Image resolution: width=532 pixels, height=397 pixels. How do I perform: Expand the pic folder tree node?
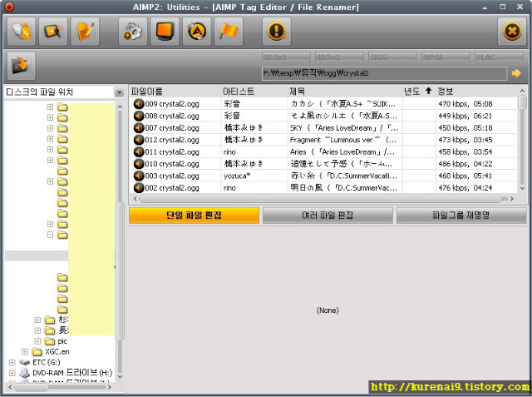click(x=37, y=341)
